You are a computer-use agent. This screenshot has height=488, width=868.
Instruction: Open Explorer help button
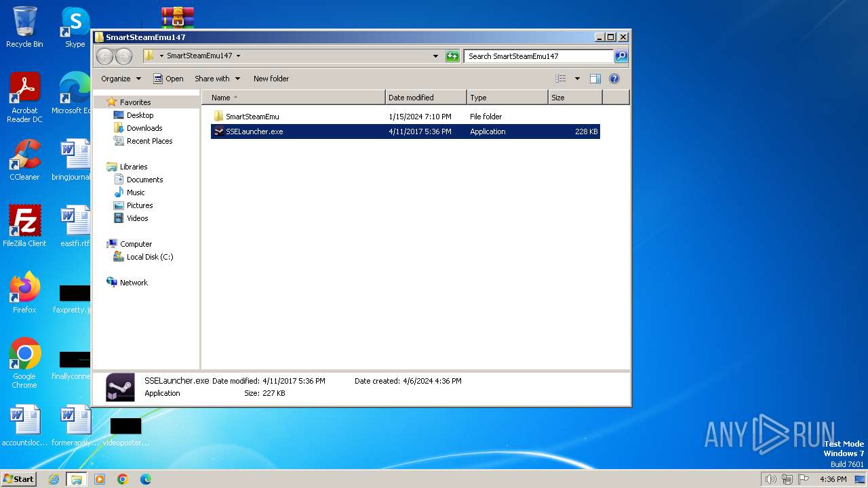614,79
